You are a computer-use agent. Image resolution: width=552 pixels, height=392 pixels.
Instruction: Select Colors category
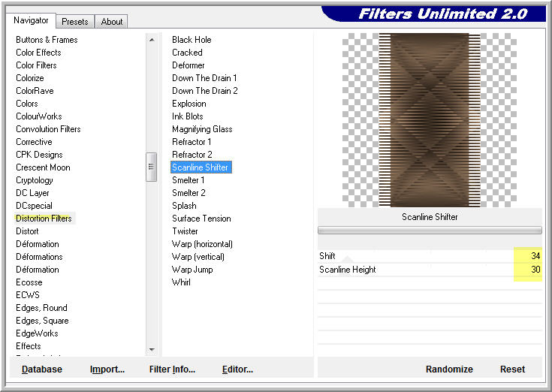pyautogui.click(x=27, y=104)
